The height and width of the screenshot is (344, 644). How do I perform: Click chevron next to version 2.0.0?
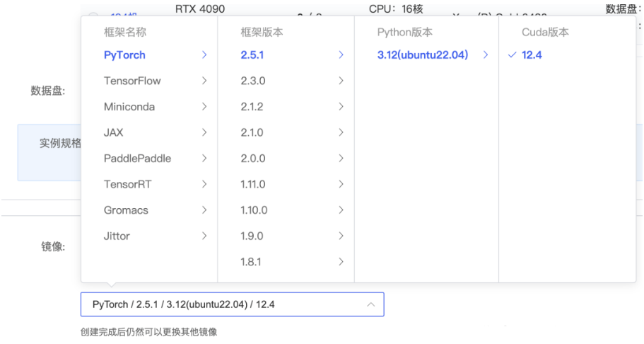341,159
